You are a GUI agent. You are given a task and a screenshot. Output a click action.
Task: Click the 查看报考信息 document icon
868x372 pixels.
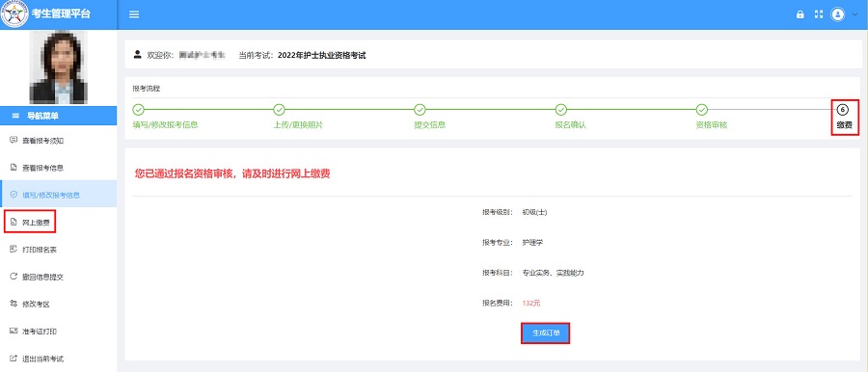pyautogui.click(x=14, y=168)
